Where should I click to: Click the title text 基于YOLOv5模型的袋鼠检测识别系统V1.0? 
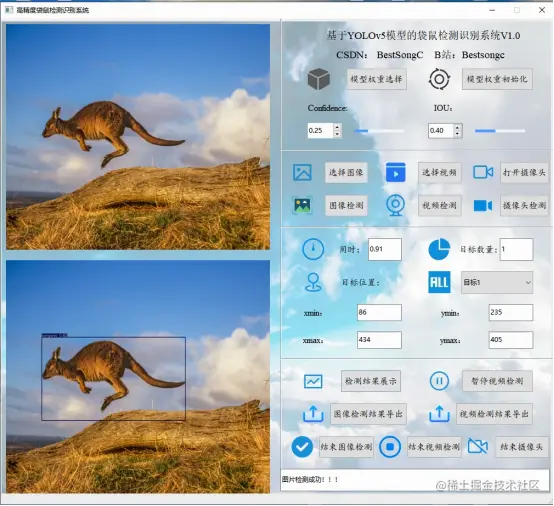click(423, 35)
